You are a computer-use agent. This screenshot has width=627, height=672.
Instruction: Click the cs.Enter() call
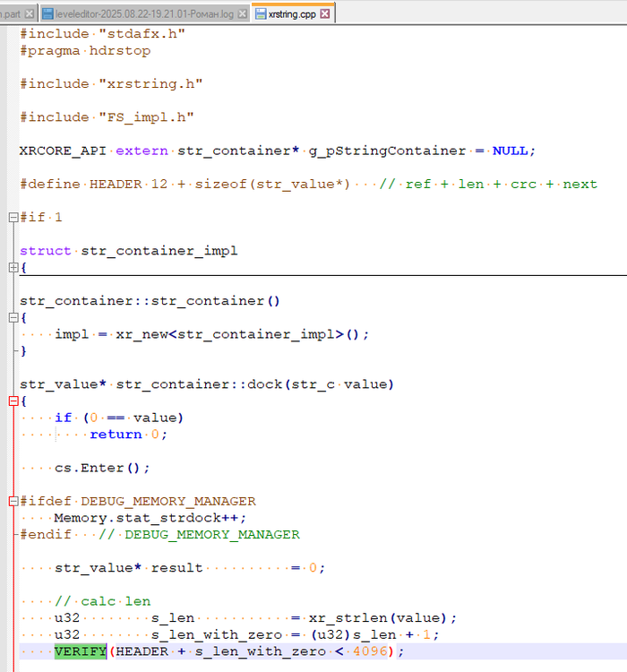point(102,468)
